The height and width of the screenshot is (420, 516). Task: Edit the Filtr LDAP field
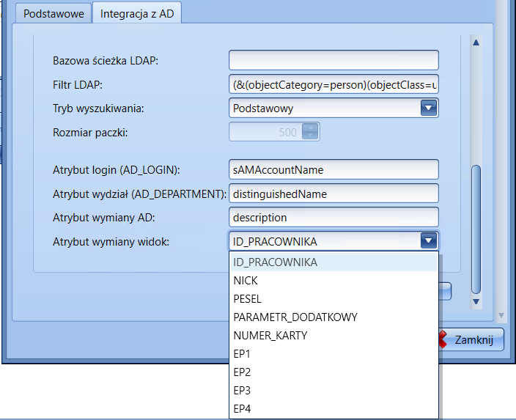click(333, 84)
